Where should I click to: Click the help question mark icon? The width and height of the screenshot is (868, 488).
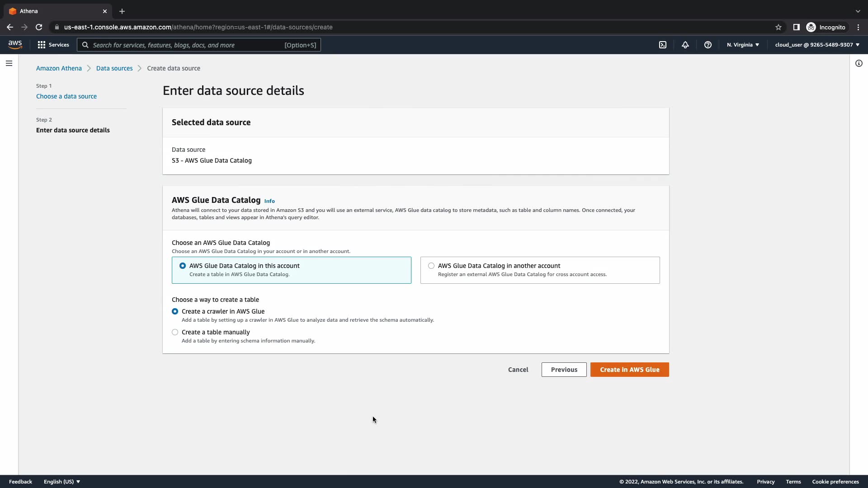click(708, 45)
